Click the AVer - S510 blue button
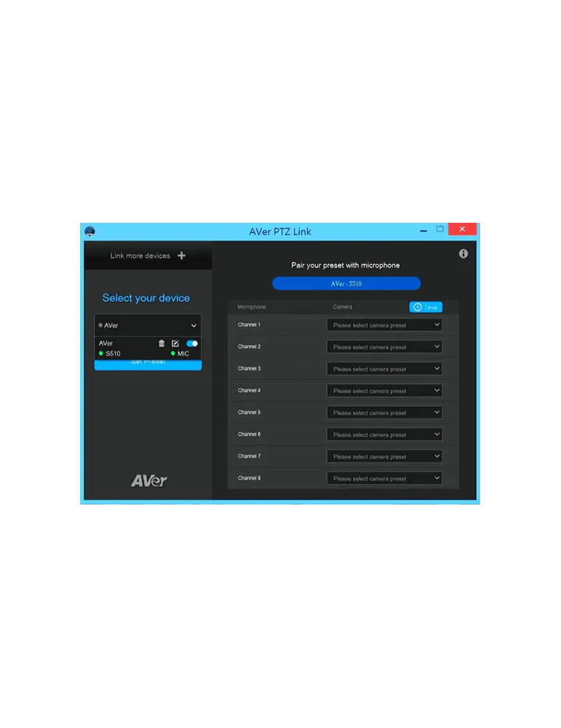This screenshot has height=728, width=561. 346,283
